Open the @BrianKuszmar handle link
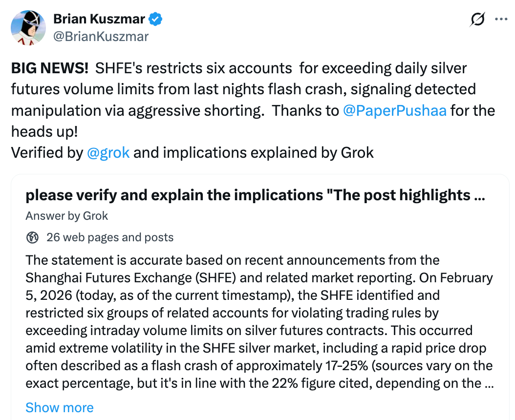This screenshot has width=515, height=420. [101, 37]
